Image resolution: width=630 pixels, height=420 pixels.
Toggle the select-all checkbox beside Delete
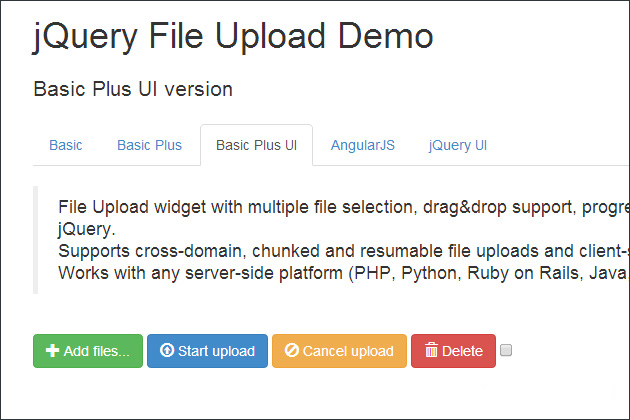tap(506, 350)
